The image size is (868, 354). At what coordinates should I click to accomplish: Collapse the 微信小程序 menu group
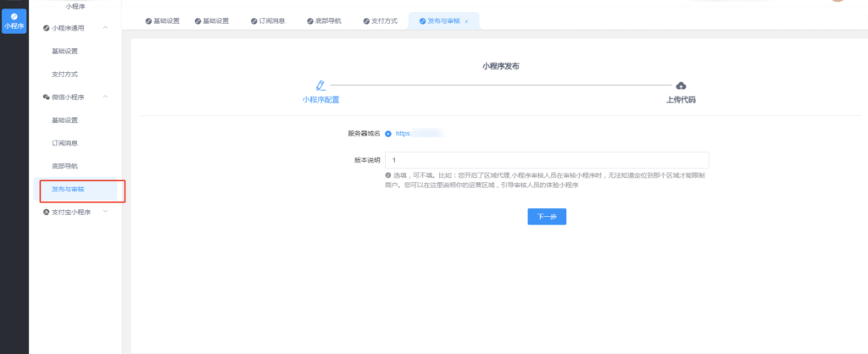coord(105,97)
